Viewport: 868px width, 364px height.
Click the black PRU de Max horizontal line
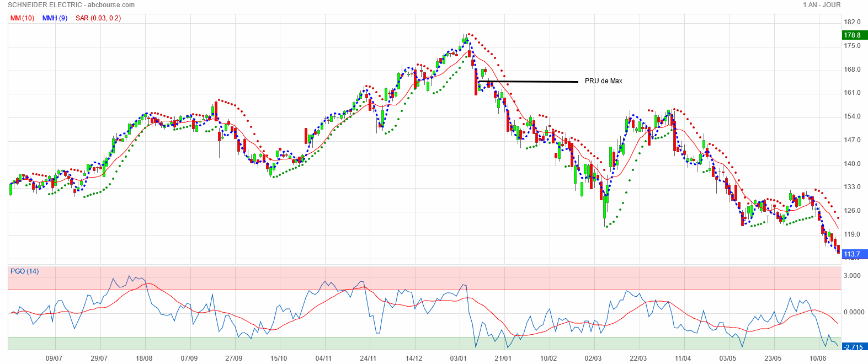[x=528, y=82]
